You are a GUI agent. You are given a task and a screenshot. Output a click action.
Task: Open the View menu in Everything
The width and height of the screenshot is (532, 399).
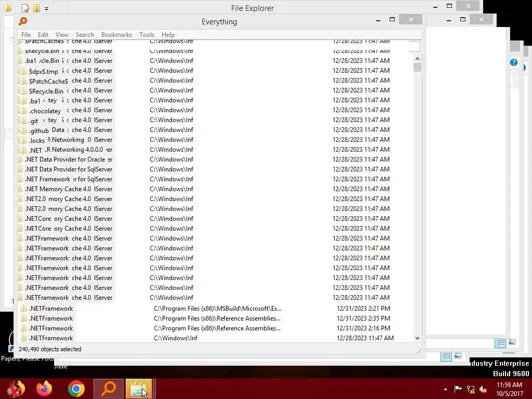(62, 35)
